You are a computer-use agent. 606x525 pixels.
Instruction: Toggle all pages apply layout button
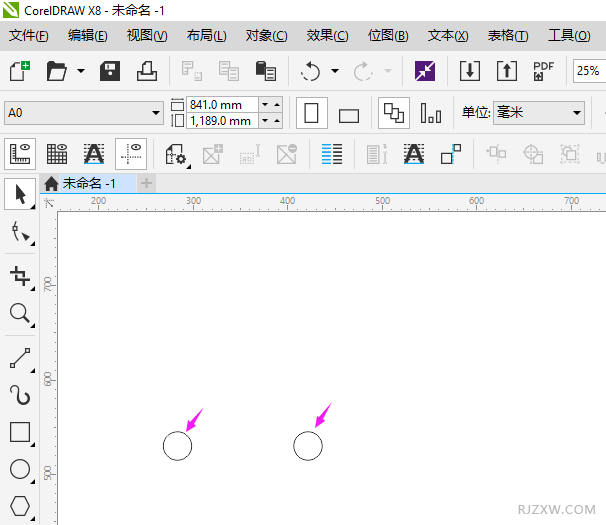coord(394,113)
